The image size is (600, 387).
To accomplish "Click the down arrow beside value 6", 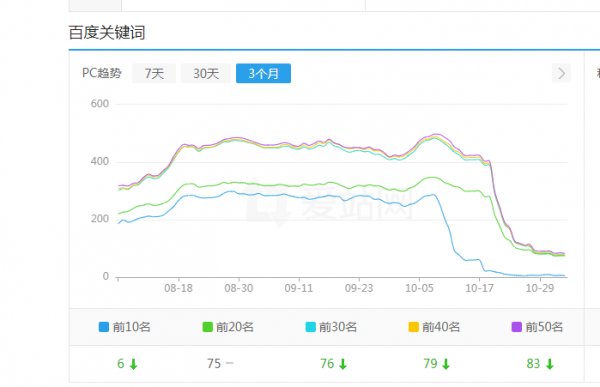I will coord(133,364).
